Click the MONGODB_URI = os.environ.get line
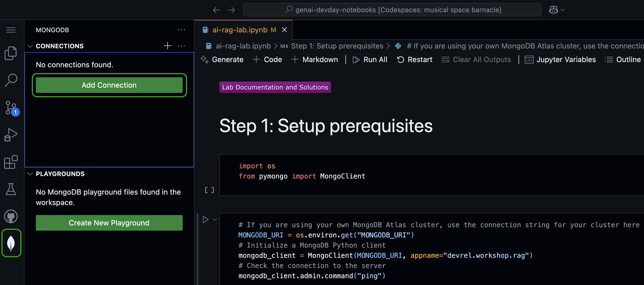This screenshot has width=644, height=285. pyautogui.click(x=326, y=235)
